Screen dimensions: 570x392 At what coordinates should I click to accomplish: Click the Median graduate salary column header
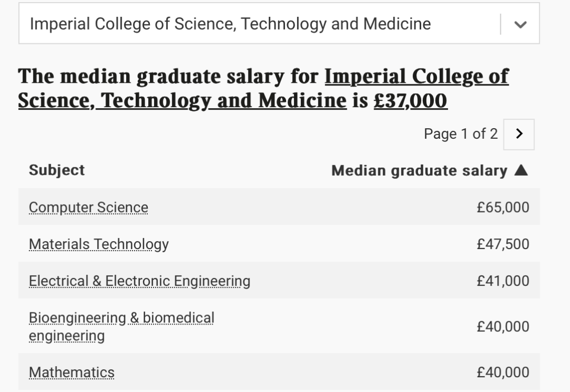[x=419, y=170]
